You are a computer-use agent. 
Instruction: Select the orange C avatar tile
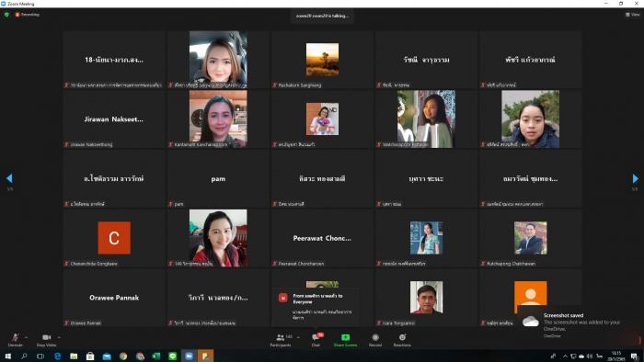pos(114,238)
